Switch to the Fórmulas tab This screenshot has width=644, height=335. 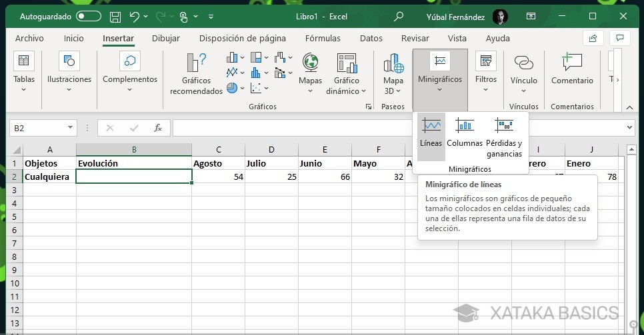(x=323, y=38)
